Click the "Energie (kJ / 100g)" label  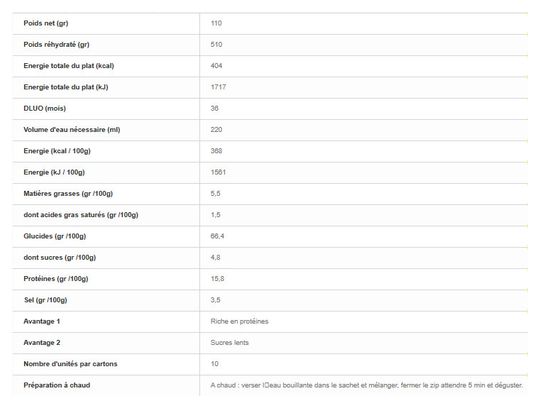[54, 172]
